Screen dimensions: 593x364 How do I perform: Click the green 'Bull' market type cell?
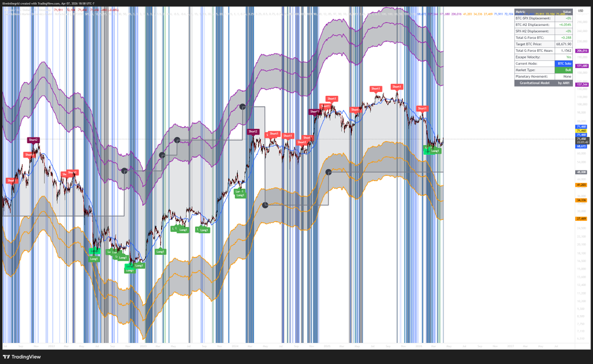565,70
